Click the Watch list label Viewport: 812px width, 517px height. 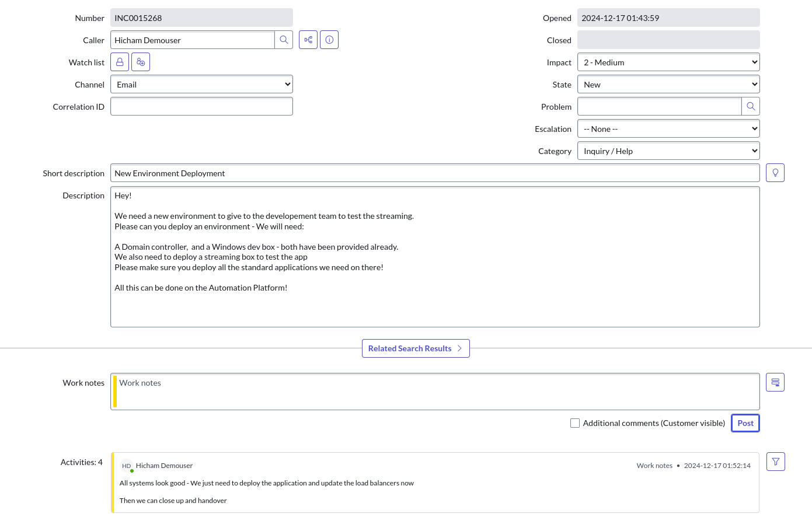coord(86,62)
